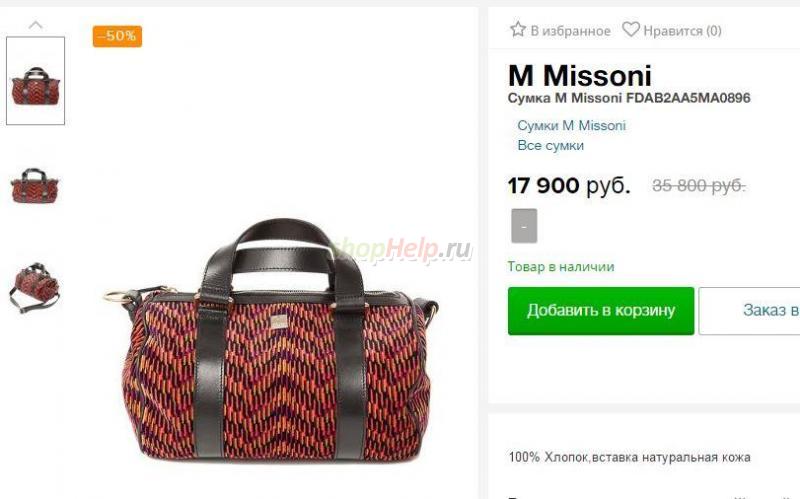Click the crossed-out 35 800 руб. price

tap(698, 186)
